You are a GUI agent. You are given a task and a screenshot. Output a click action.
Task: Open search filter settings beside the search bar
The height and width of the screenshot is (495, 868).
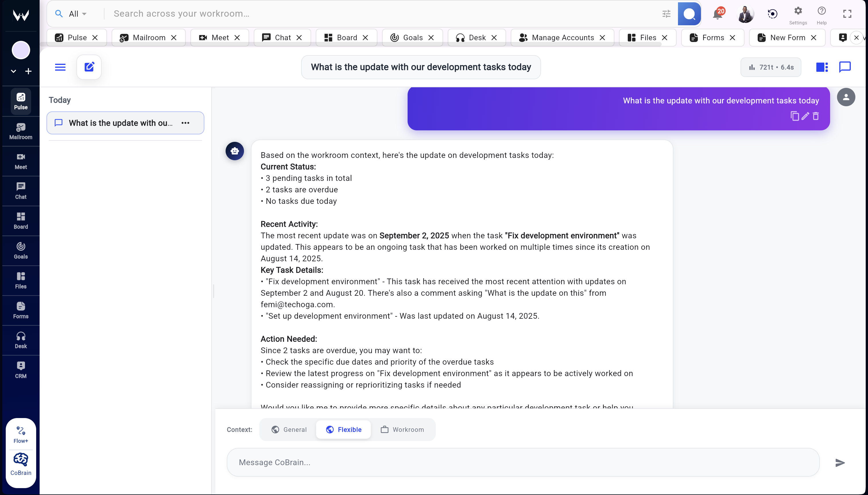[666, 13]
